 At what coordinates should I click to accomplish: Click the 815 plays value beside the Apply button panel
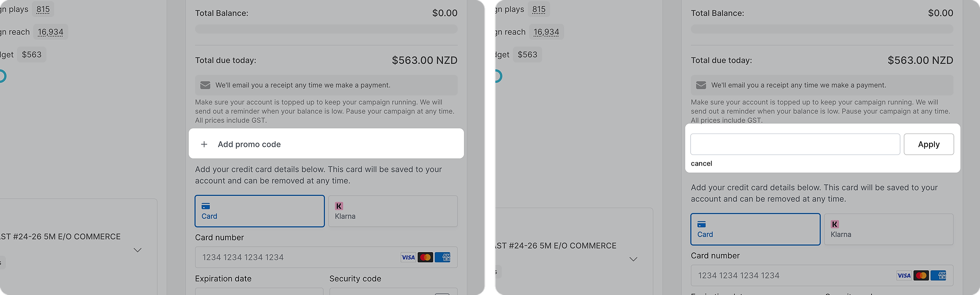(x=539, y=10)
